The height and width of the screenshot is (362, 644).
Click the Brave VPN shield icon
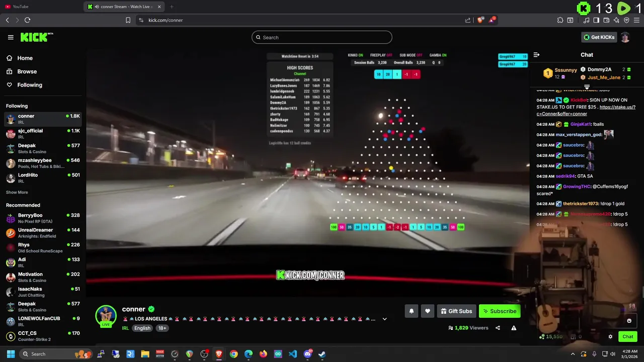click(626, 20)
